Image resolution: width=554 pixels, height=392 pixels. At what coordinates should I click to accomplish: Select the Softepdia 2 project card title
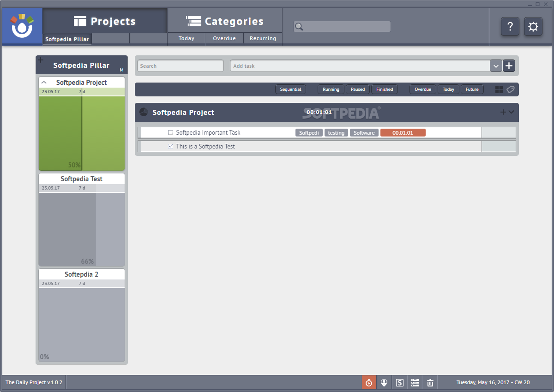pos(82,274)
